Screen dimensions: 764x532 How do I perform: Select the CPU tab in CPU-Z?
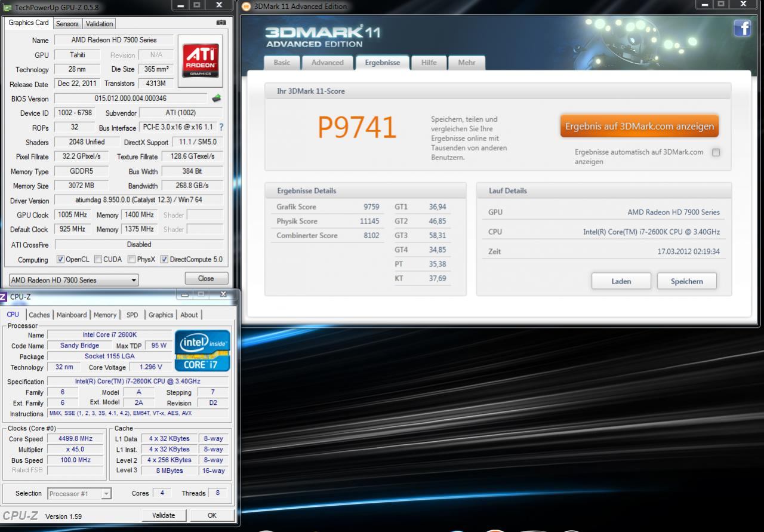point(13,315)
